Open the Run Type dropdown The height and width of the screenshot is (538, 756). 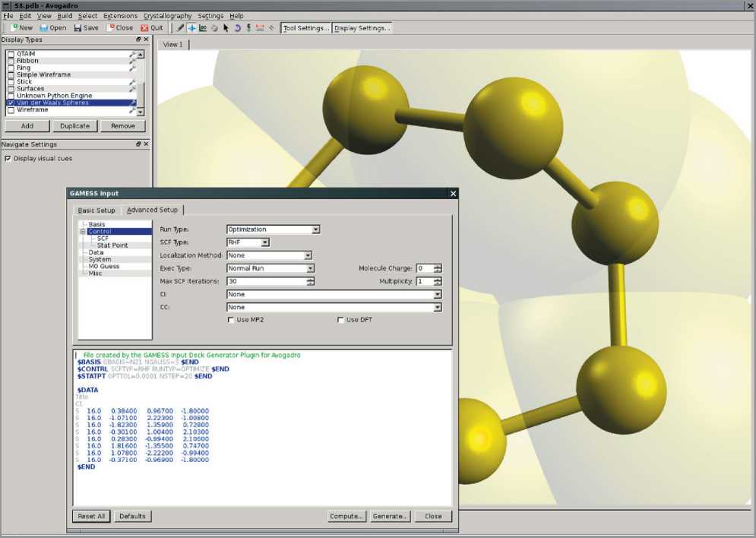(315, 229)
